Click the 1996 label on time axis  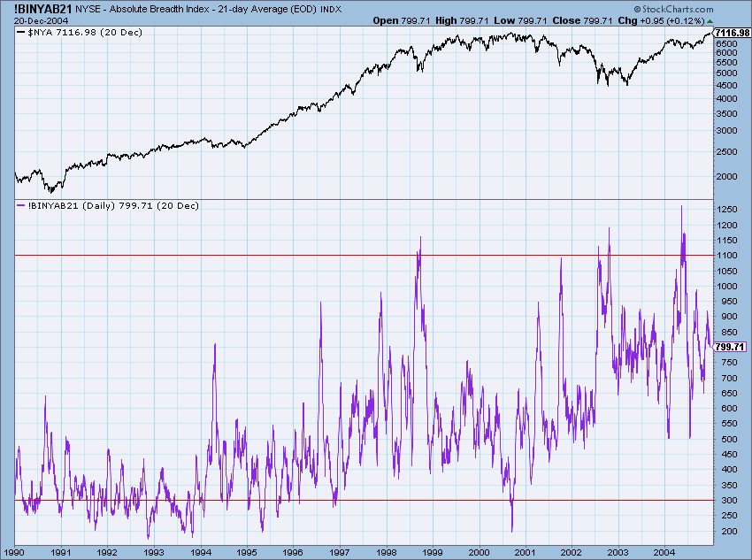pyautogui.click(x=293, y=552)
